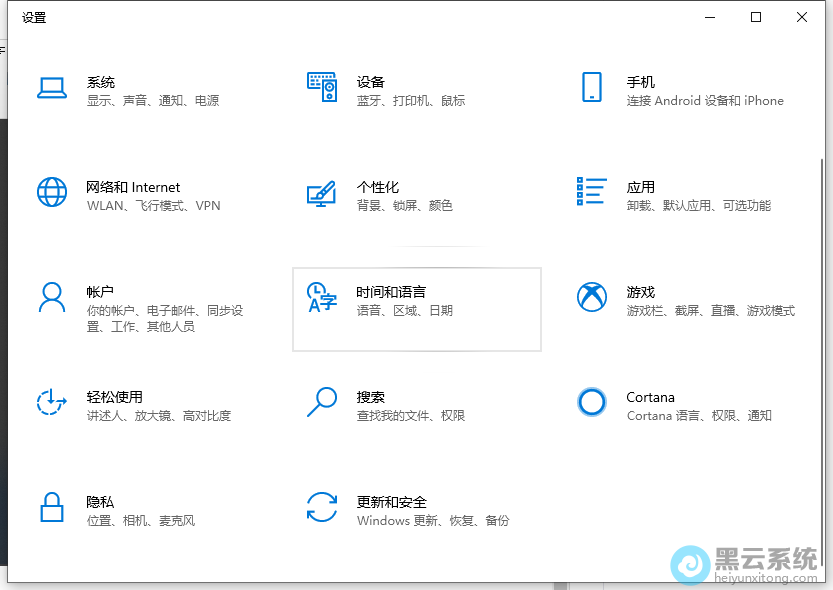This screenshot has height=590, width=833.
Task: Click the Time and Language icon
Action: pos(322,297)
